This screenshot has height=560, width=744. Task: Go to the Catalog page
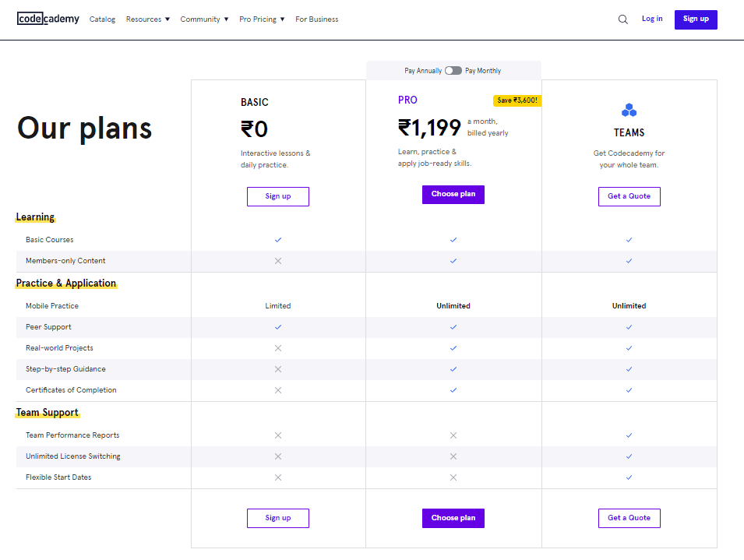pos(102,19)
